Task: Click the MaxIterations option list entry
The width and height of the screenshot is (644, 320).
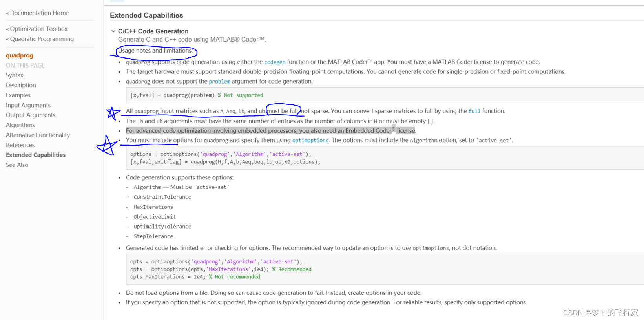Action: pos(153,207)
